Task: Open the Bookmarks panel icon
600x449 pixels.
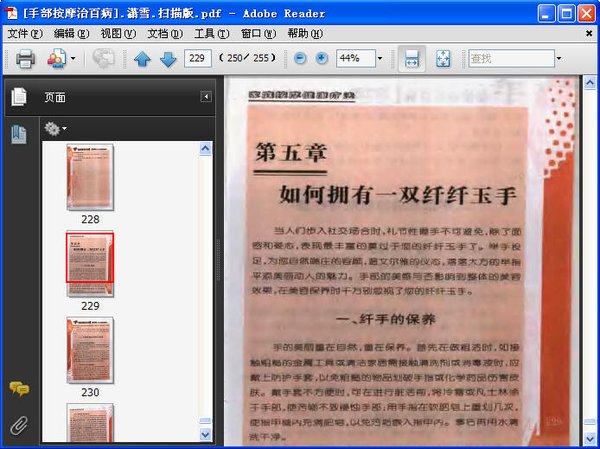Action: 18,135
